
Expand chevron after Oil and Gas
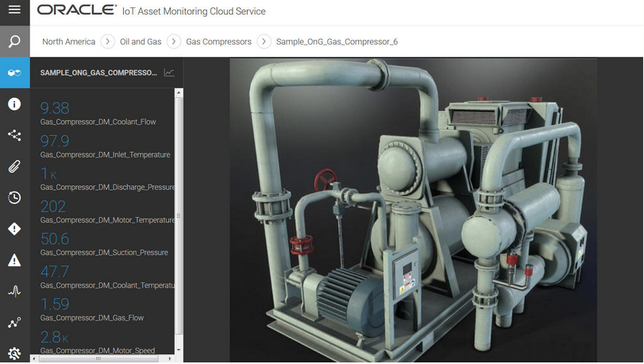pos(174,41)
